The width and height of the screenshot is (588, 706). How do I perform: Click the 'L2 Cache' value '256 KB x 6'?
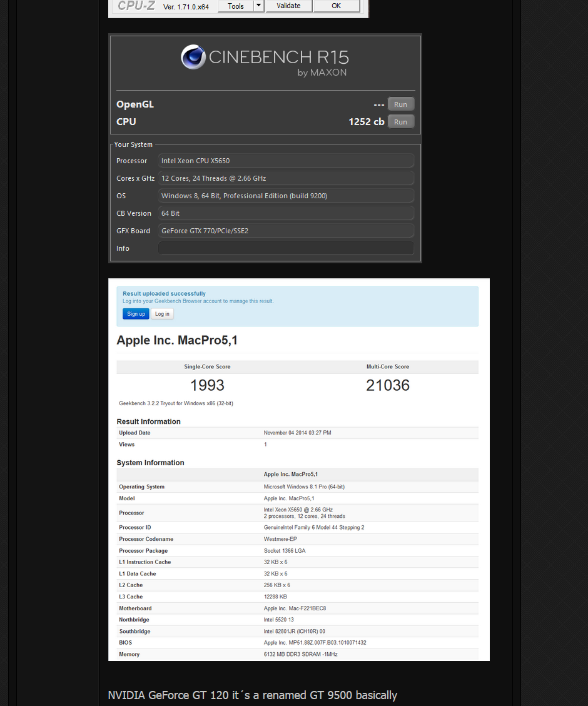277,585
